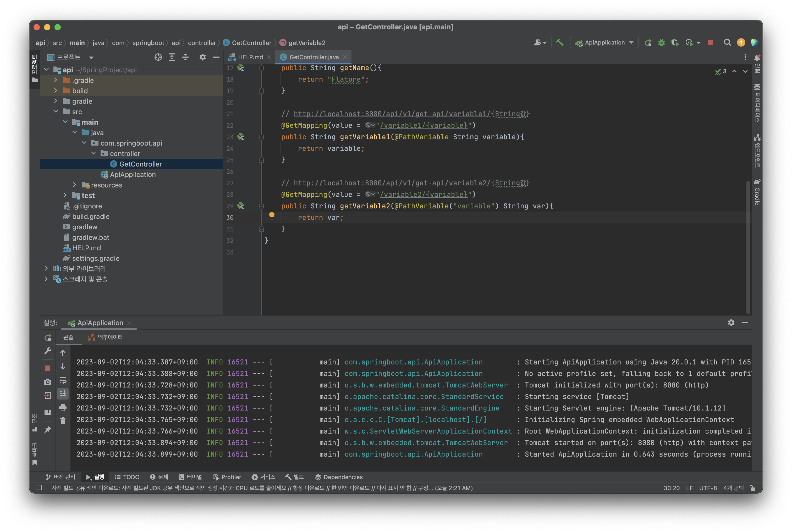
Task: Close the ApiApplication run tab
Action: (x=129, y=323)
